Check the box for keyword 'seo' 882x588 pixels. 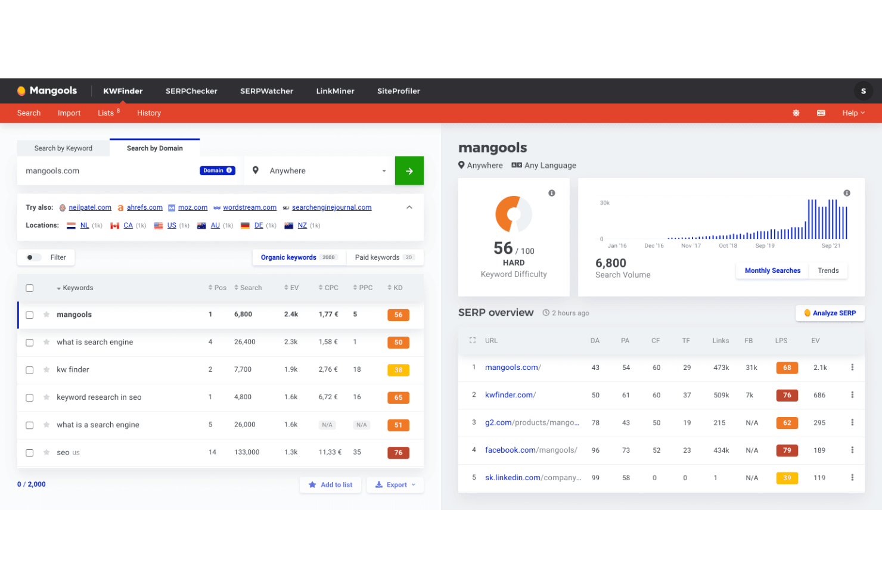pos(30,453)
